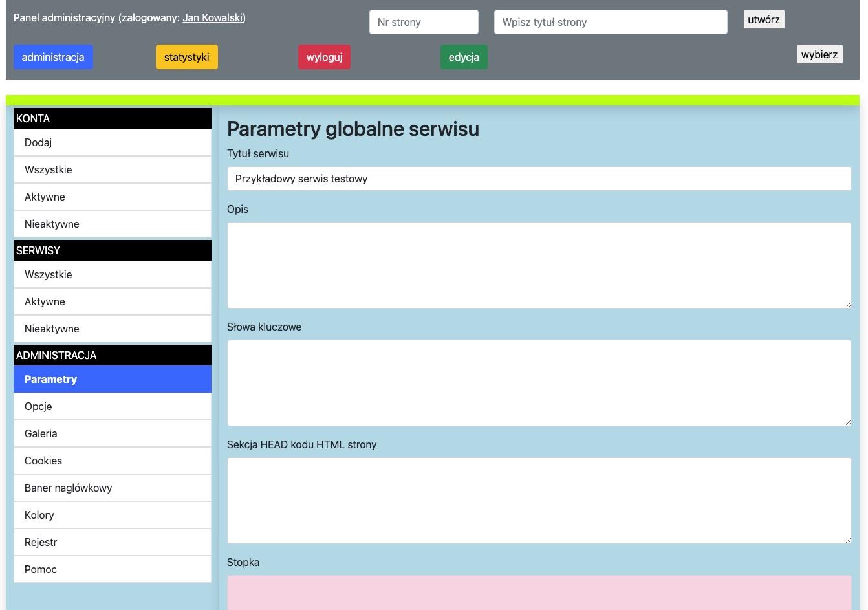Open the statystyki panel
Screen dimensions: 868x610
(186, 57)
